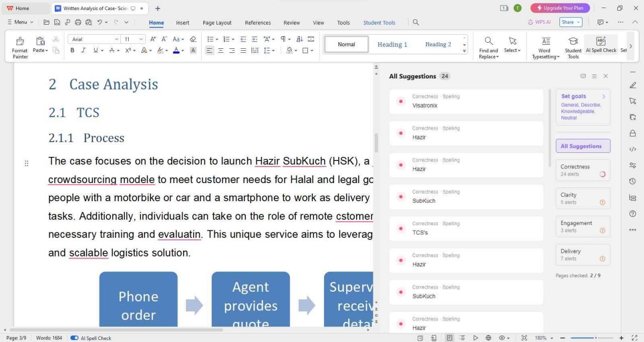
Task: Align text to the right
Action: coord(232,50)
